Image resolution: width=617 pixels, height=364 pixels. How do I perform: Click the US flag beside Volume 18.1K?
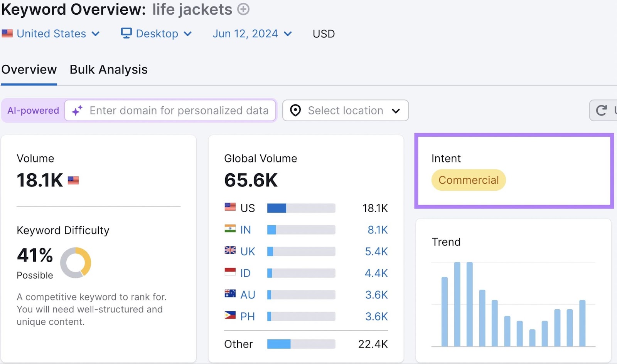pyautogui.click(x=73, y=180)
